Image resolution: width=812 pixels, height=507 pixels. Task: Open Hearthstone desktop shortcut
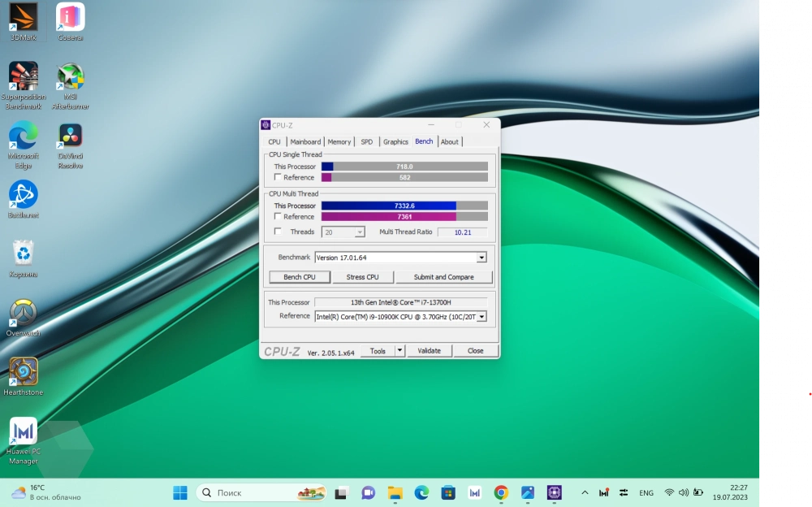23,372
